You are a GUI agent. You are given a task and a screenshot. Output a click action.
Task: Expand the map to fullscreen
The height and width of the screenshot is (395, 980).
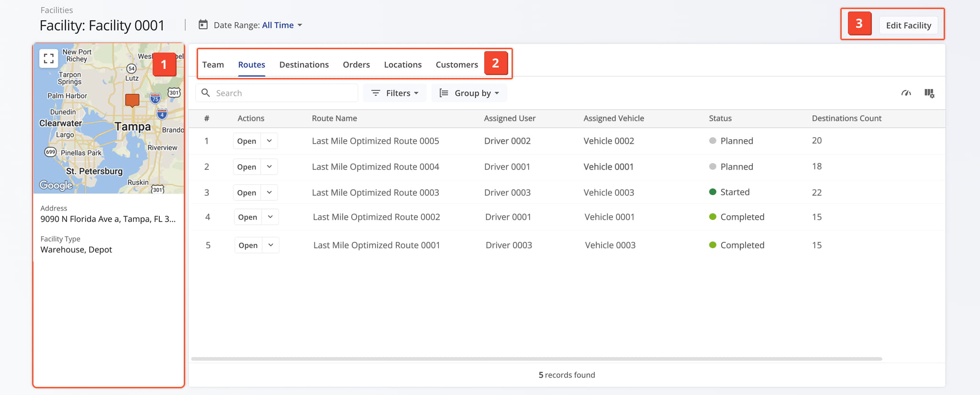[x=48, y=58]
